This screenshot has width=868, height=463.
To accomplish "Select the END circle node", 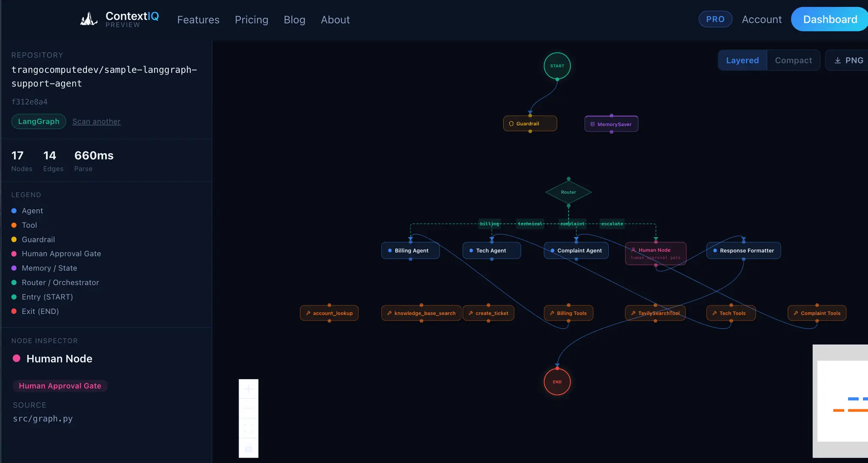I will 557,382.
